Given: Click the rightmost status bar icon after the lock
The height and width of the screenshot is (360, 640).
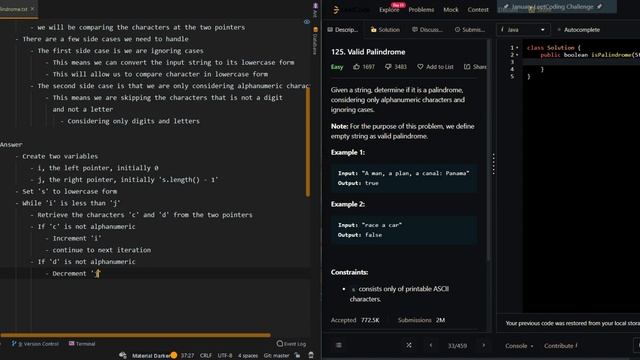Looking at the screenshot, I should tap(311, 356).
